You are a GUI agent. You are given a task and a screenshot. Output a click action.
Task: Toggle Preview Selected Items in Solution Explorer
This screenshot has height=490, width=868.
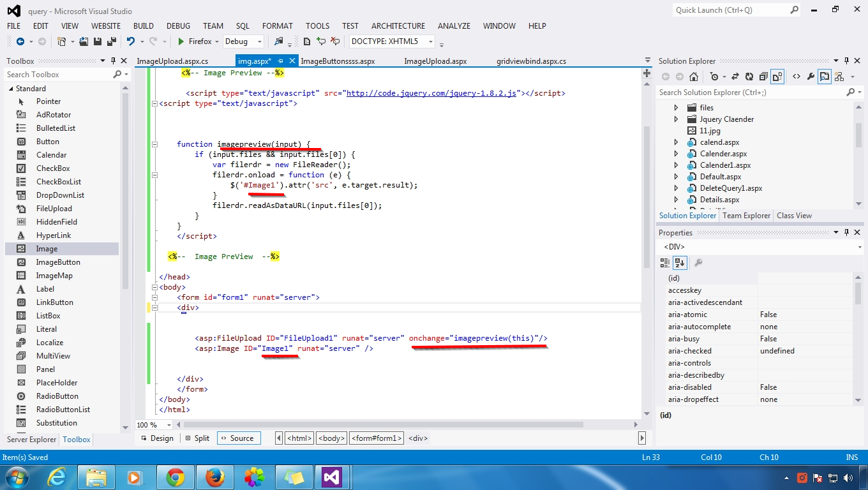(x=825, y=77)
